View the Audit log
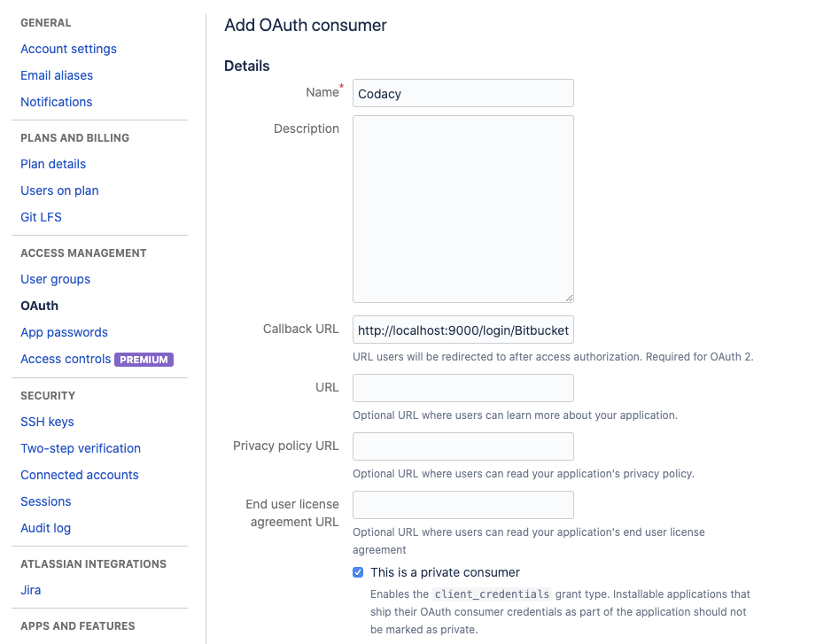The height and width of the screenshot is (644, 839). 45,528
